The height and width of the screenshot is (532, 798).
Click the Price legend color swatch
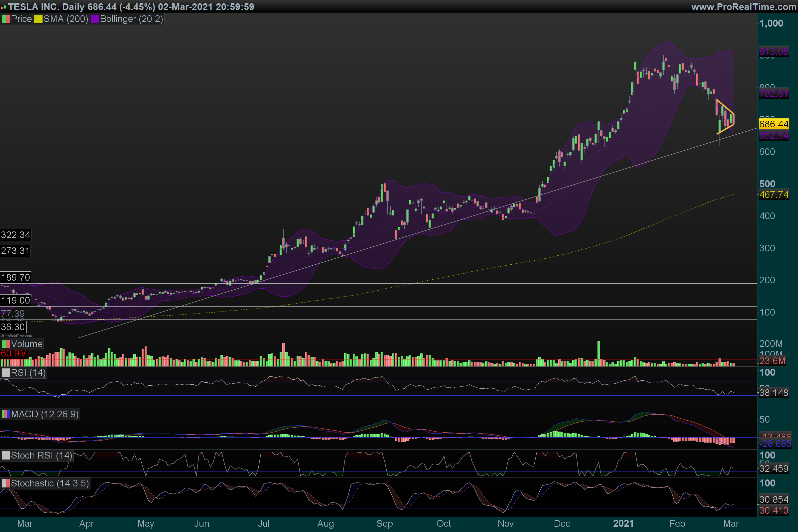coord(6,19)
